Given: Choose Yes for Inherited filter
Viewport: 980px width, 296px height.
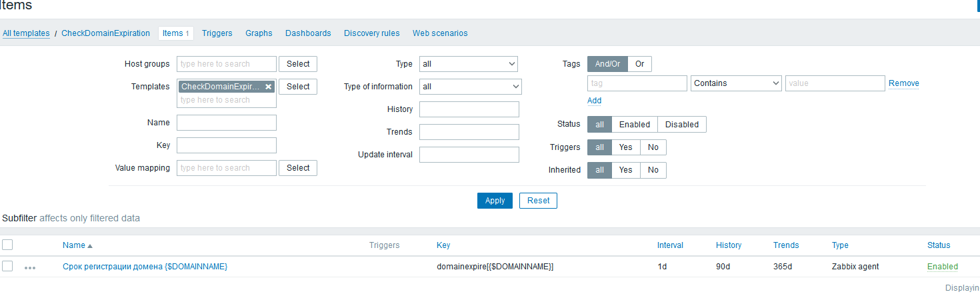Looking at the screenshot, I should pos(626,170).
